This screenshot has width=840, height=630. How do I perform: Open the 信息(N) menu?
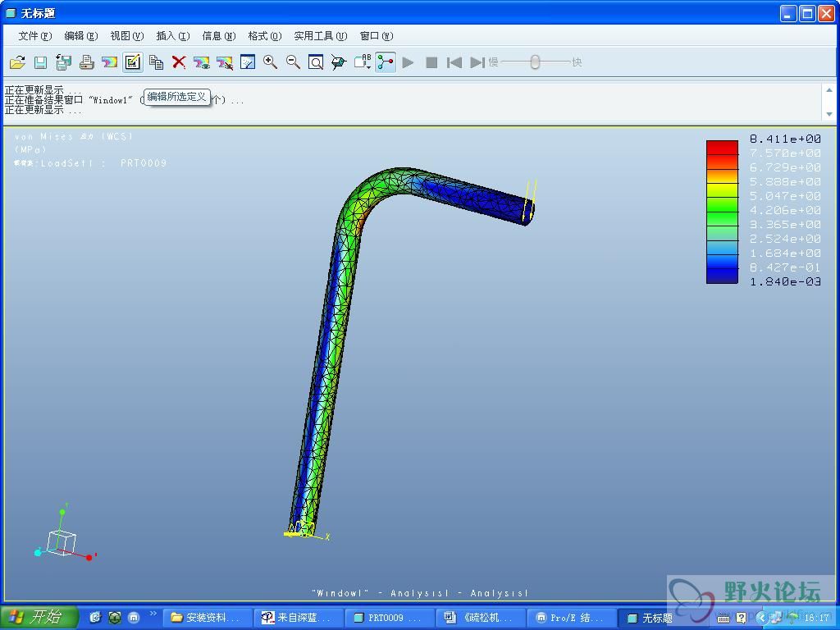(x=218, y=36)
